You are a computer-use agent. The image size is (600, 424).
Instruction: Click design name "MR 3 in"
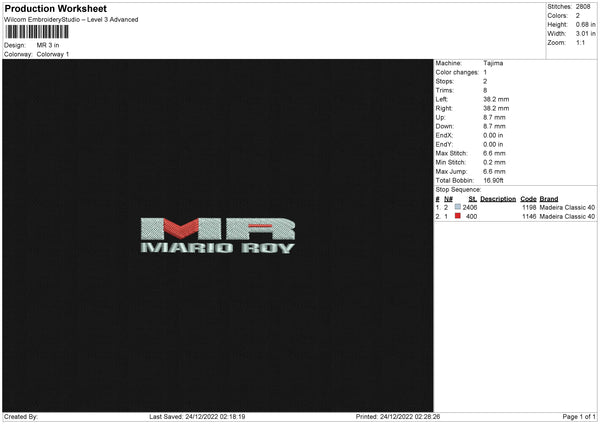tap(48, 45)
